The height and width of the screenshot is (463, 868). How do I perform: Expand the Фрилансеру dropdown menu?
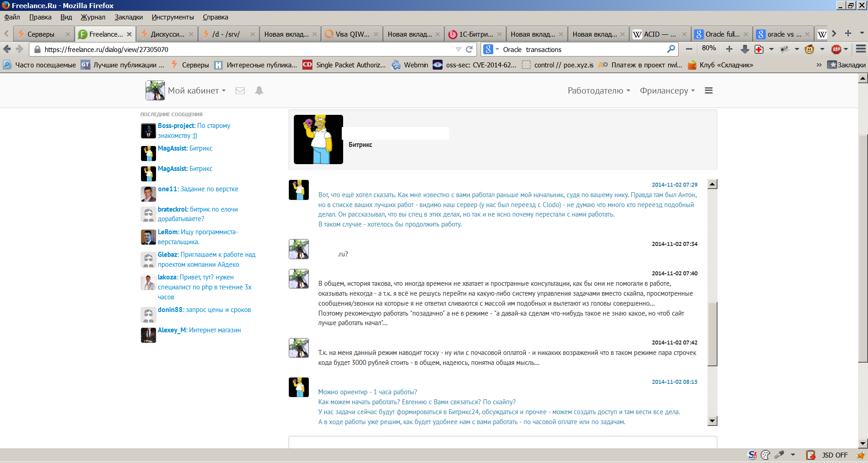(667, 90)
